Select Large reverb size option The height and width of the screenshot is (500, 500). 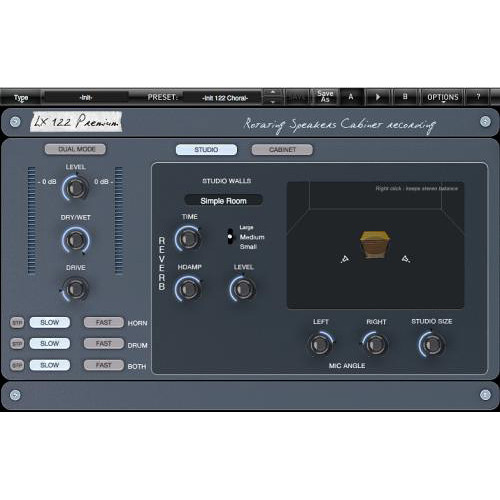click(x=246, y=227)
